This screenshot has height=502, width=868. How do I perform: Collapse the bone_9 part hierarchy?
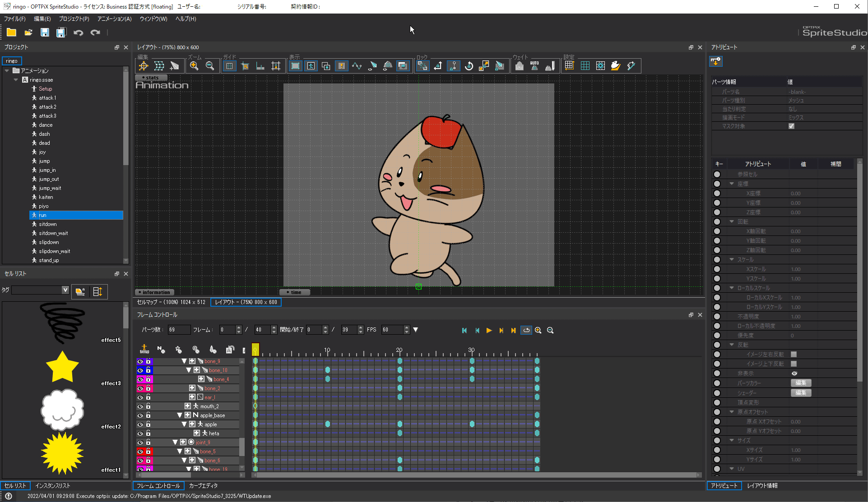tap(184, 361)
